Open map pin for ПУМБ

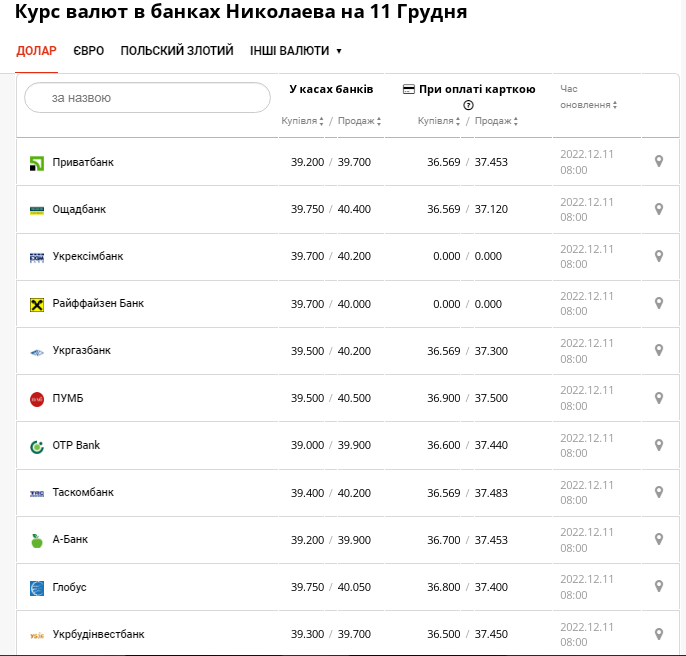pos(659,398)
